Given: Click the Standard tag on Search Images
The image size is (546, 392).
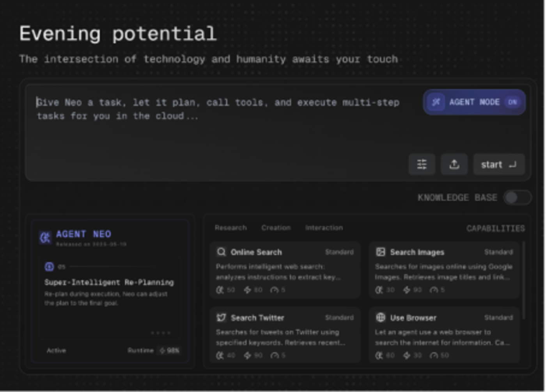Looking at the screenshot, I should [x=498, y=252].
